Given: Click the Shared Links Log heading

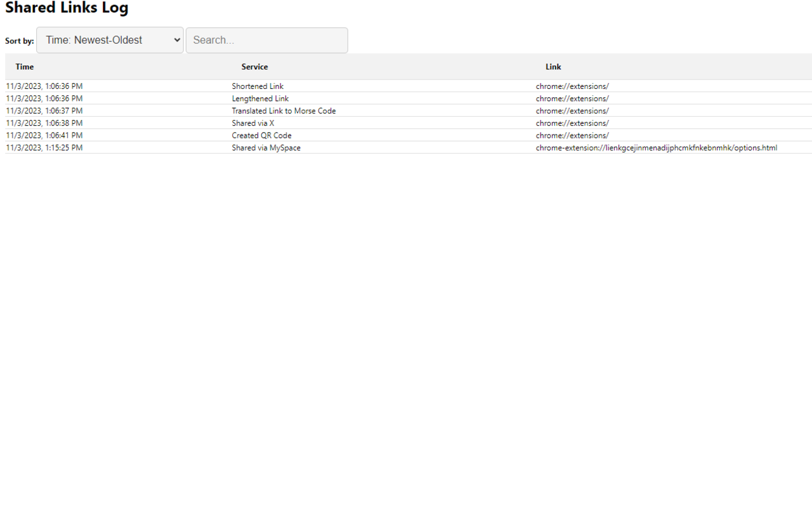Looking at the screenshot, I should pos(67,8).
